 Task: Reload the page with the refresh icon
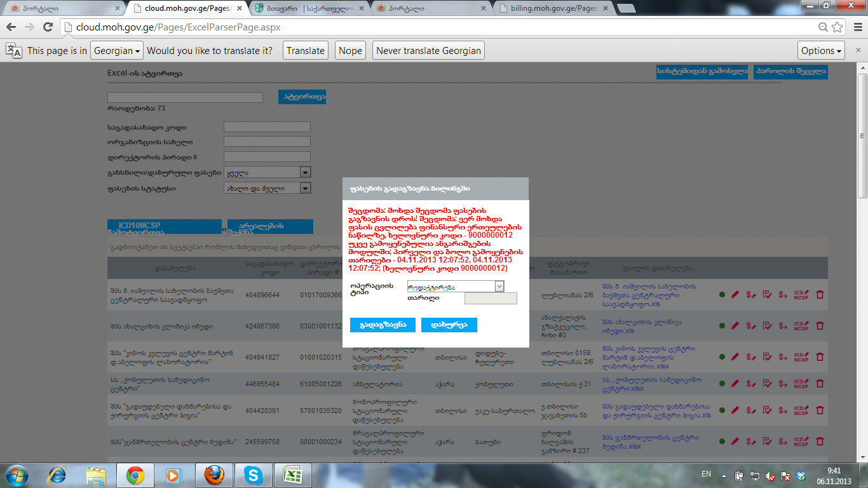point(48,27)
